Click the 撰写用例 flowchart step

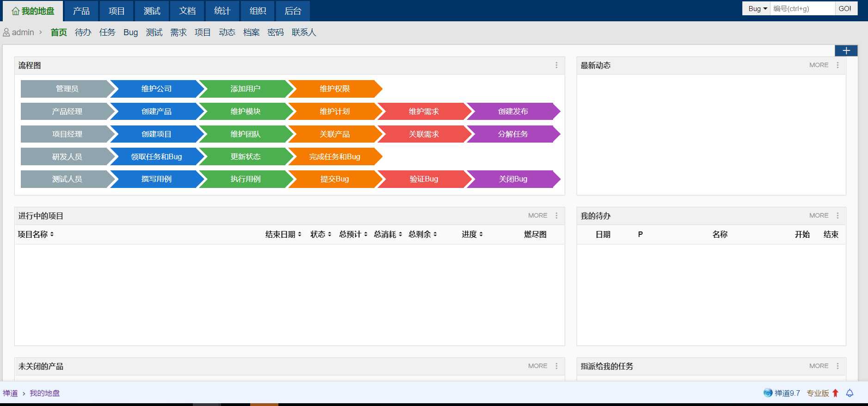(156, 179)
